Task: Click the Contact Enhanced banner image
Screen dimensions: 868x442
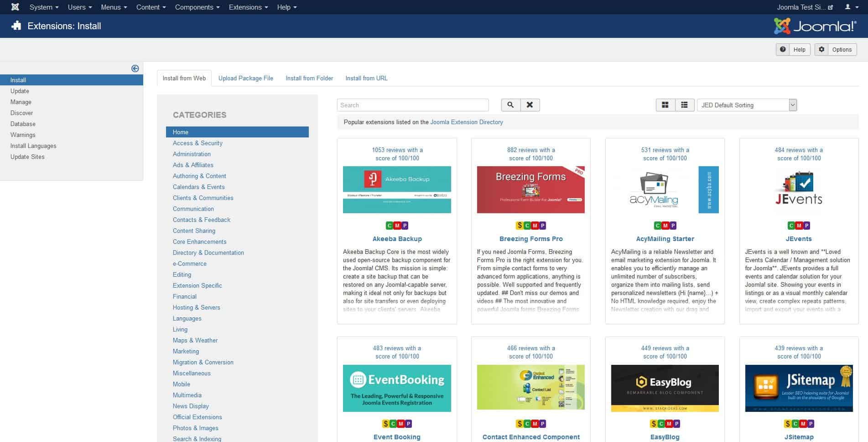Action: pyautogui.click(x=530, y=387)
